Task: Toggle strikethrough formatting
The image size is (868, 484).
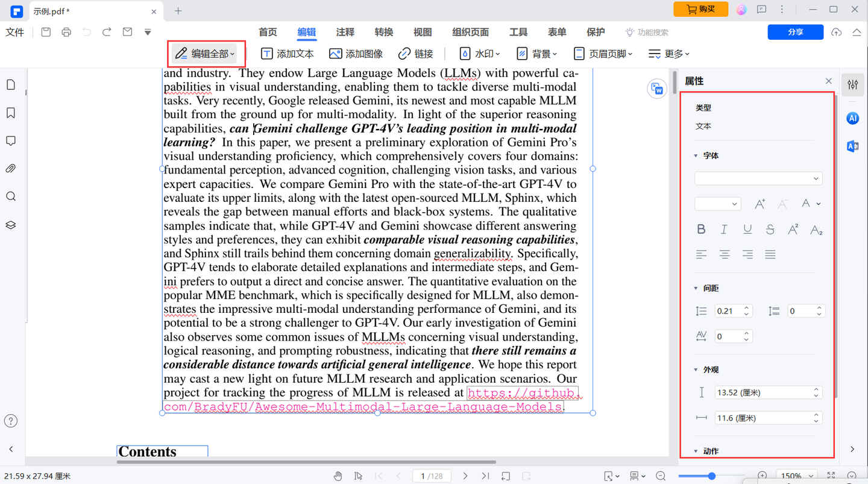Action: click(x=770, y=230)
